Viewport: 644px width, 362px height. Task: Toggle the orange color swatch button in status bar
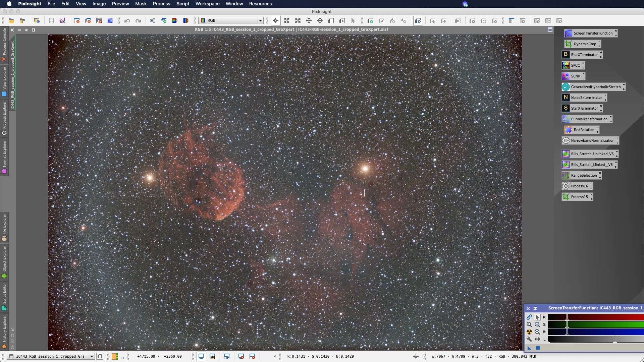(115, 356)
